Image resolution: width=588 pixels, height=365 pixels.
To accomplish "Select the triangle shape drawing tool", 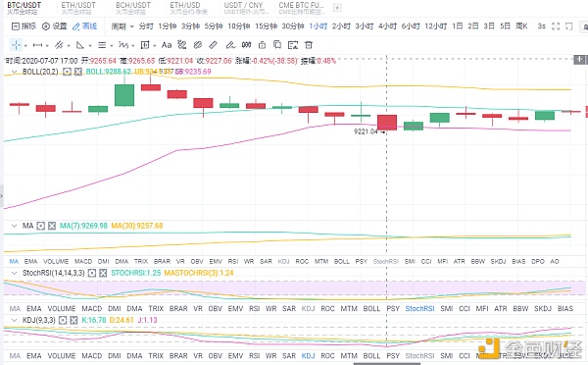I will [x=80, y=45].
